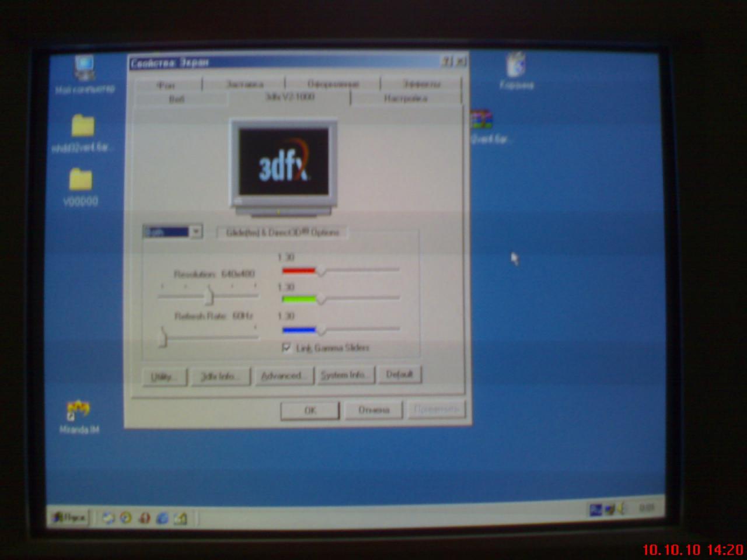Click the system tray clock

pyautogui.click(x=645, y=509)
